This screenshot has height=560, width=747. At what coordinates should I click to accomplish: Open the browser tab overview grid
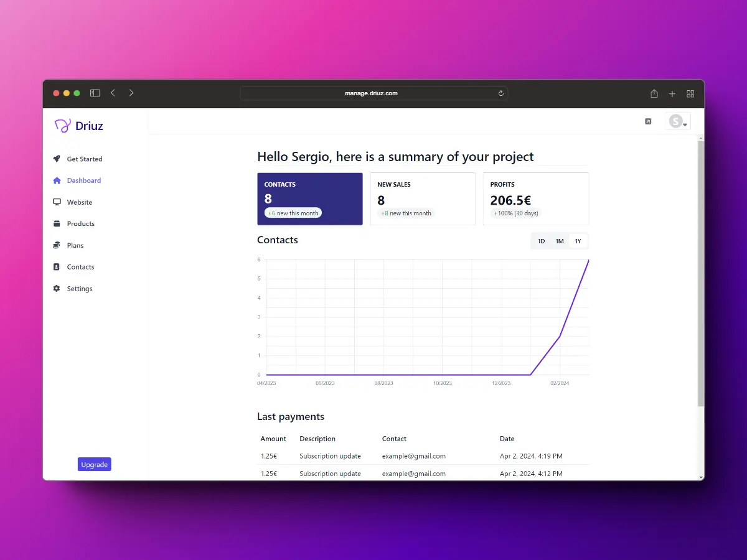coord(690,93)
